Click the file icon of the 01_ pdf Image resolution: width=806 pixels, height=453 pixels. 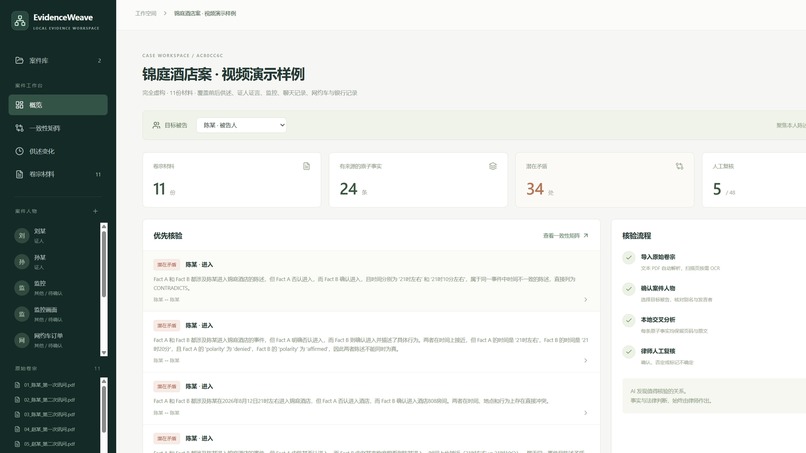point(17,385)
